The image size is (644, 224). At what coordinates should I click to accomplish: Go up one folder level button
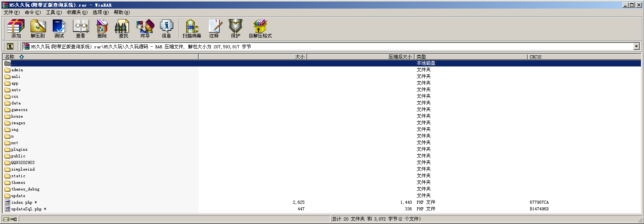[10, 46]
